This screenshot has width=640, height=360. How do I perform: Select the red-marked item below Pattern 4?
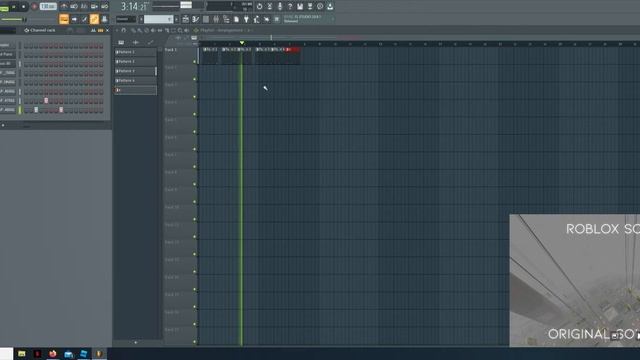click(x=136, y=90)
